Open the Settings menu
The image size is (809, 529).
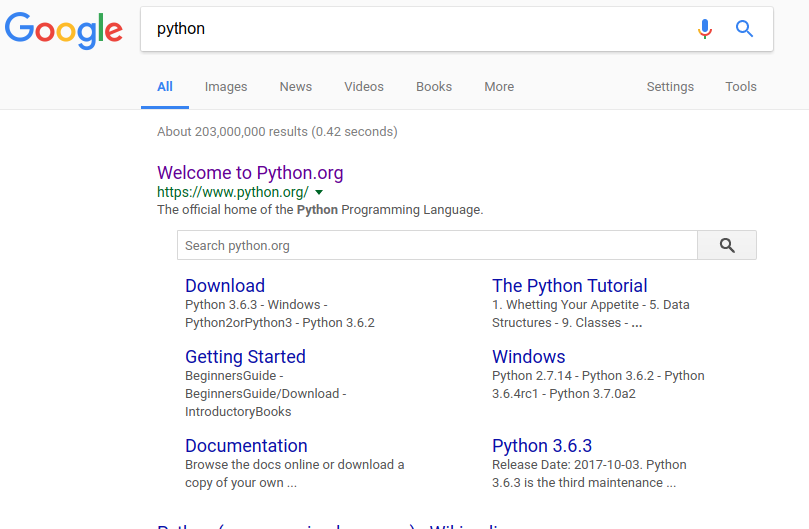point(670,87)
